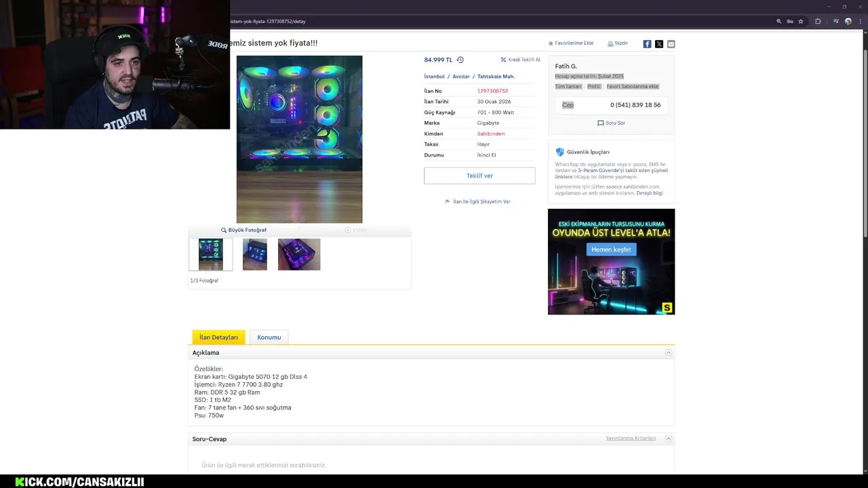Click Hemen keşfet in the ad banner

click(611, 249)
